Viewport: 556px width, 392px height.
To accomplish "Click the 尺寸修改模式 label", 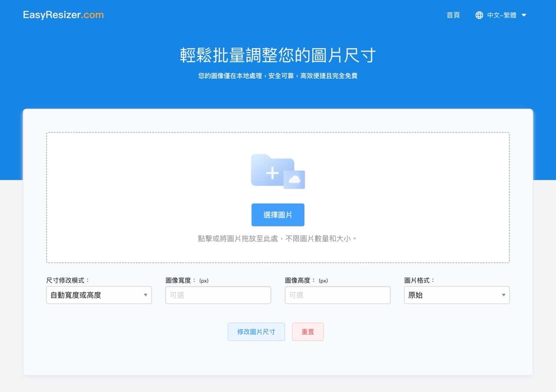I will (68, 280).
